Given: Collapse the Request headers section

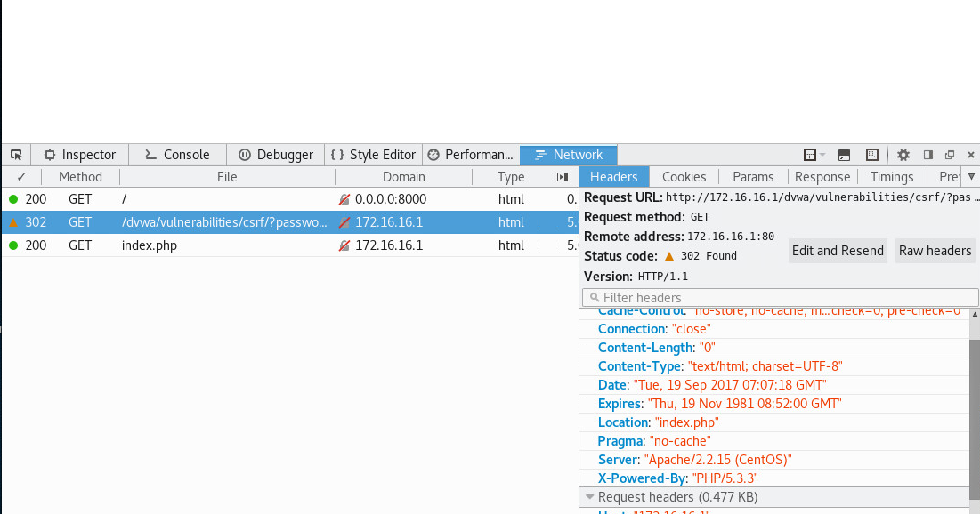Looking at the screenshot, I should (589, 496).
